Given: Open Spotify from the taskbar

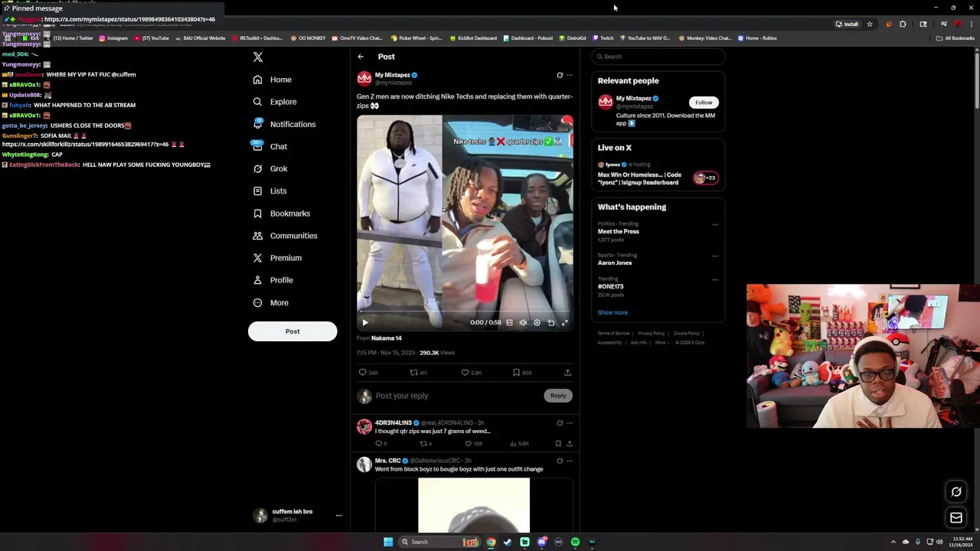Looking at the screenshot, I should pyautogui.click(x=575, y=542).
